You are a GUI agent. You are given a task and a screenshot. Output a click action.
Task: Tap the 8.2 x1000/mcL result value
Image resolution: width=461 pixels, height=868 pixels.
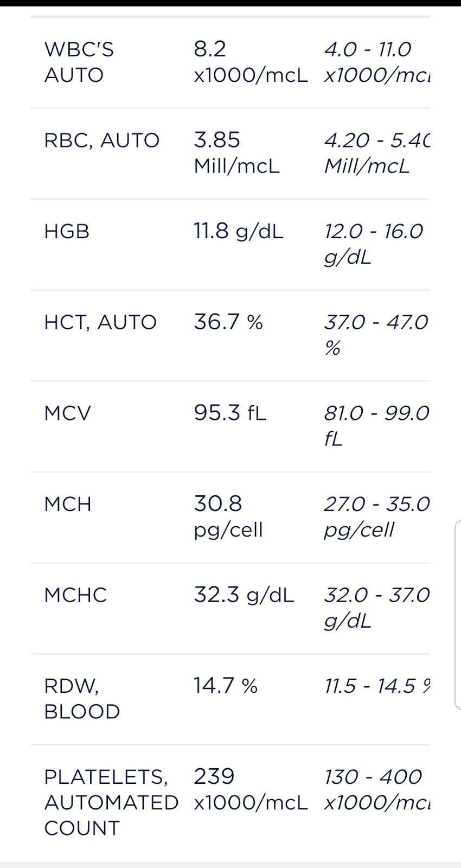[251, 62]
